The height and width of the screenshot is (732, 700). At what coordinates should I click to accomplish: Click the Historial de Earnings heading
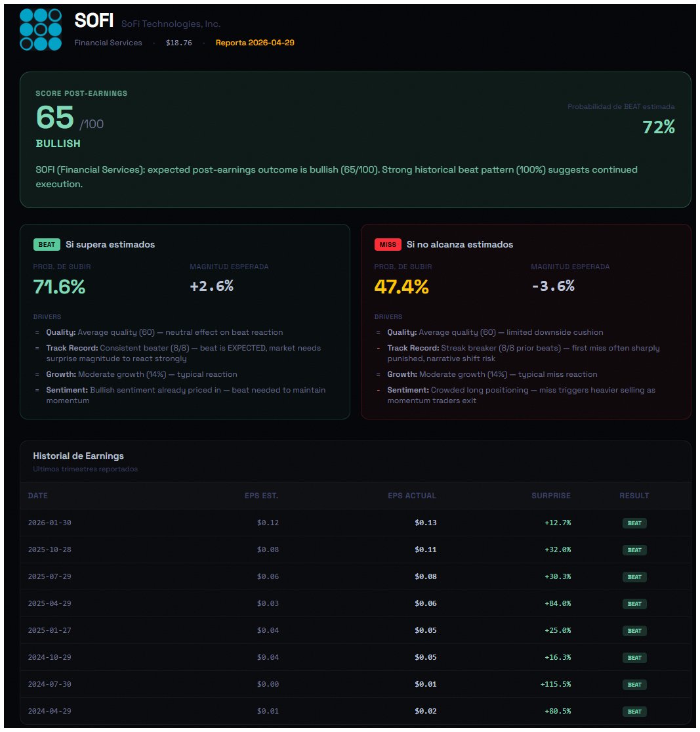click(79, 456)
